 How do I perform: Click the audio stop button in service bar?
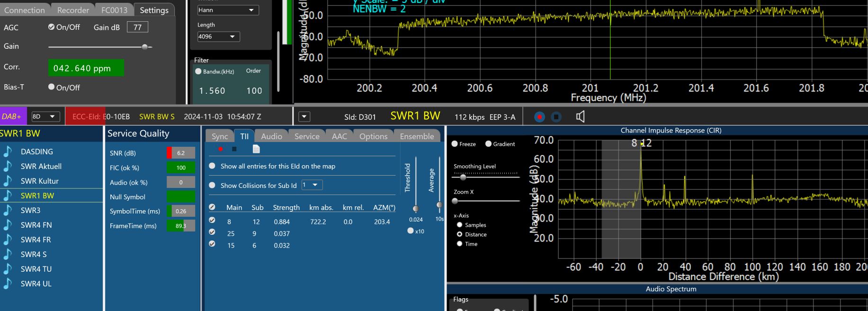[556, 117]
